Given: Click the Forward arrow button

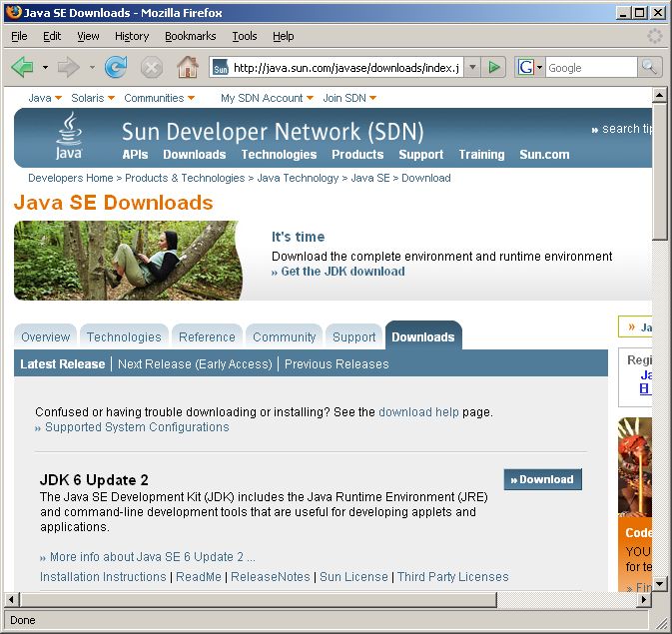Looking at the screenshot, I should 69,67.
